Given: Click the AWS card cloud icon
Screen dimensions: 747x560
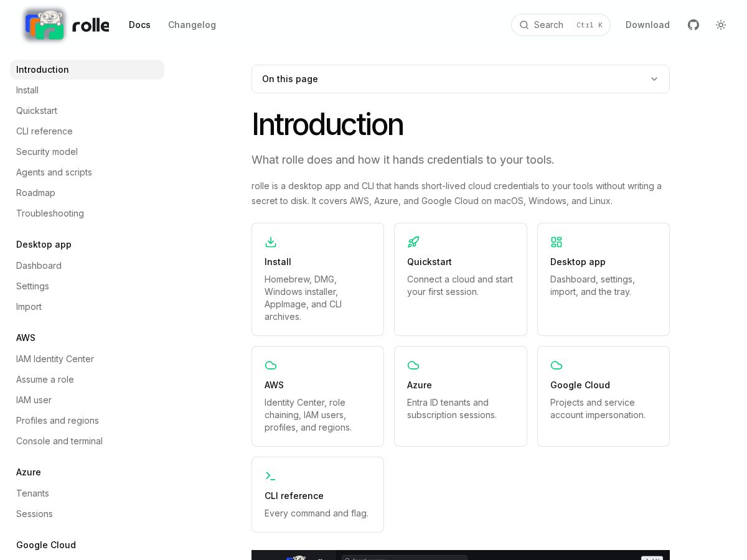Looking at the screenshot, I should [x=271, y=365].
